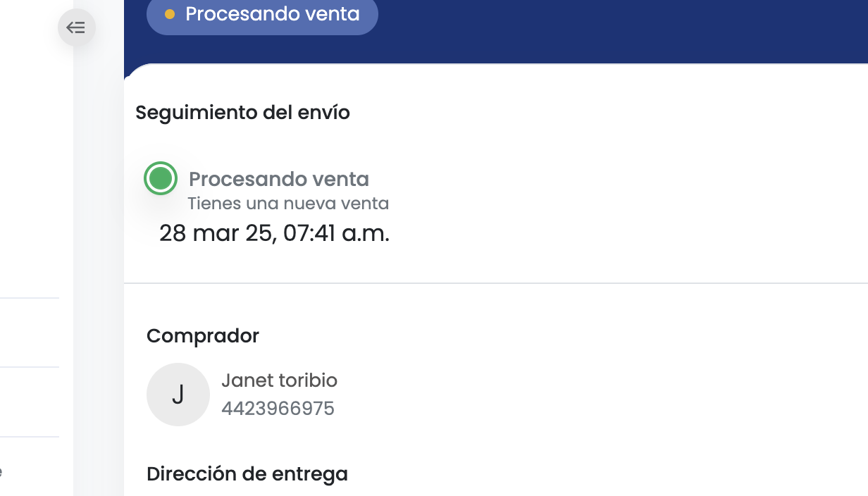Click the 28 mar 25, 07:41 a.m. timestamp
Viewport: 868px width, 496px height.
(x=274, y=233)
